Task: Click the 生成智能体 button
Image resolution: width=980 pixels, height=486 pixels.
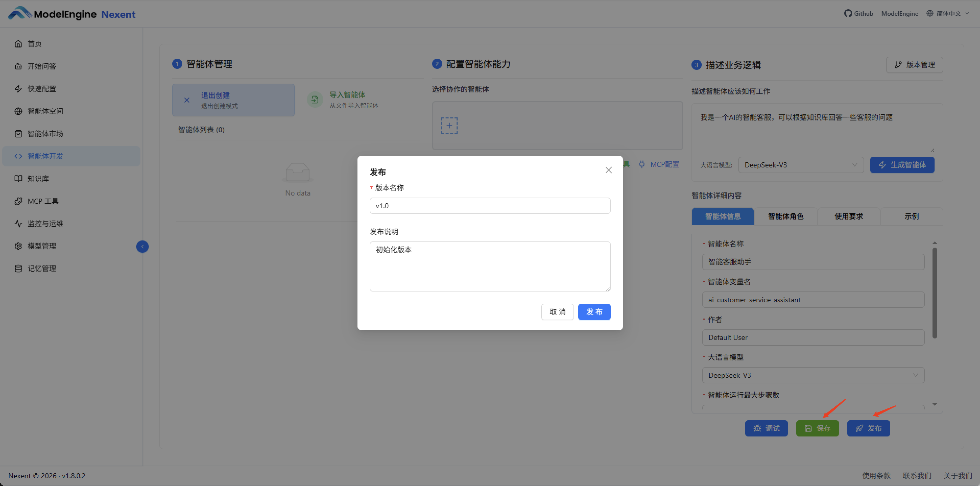Action: tap(902, 165)
